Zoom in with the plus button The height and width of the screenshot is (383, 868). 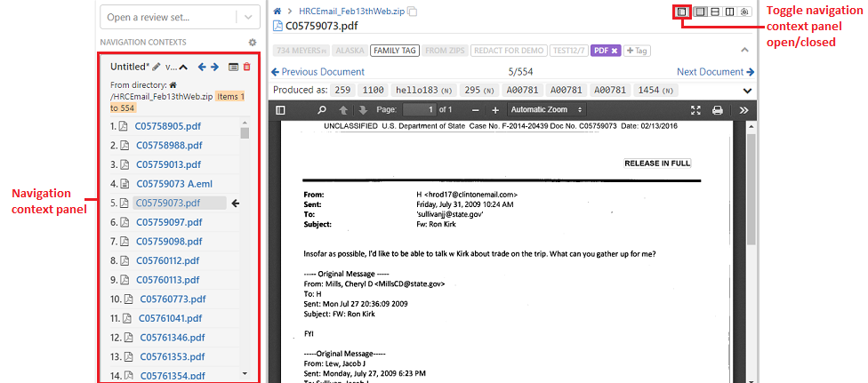pyautogui.click(x=495, y=109)
